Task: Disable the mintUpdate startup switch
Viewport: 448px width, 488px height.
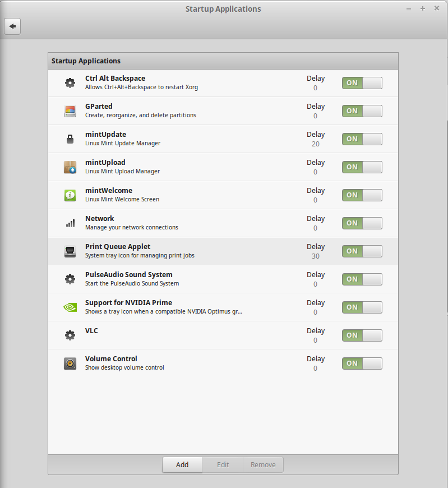Action: coord(362,139)
